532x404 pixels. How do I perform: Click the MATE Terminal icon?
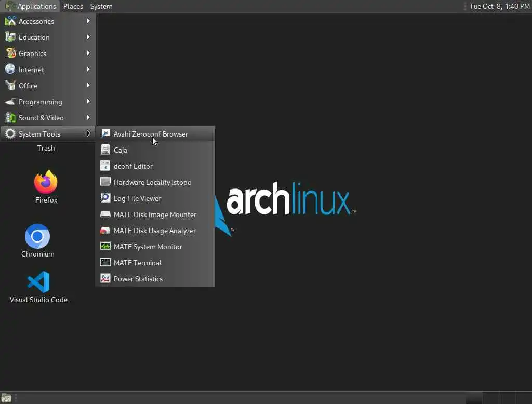point(105,263)
